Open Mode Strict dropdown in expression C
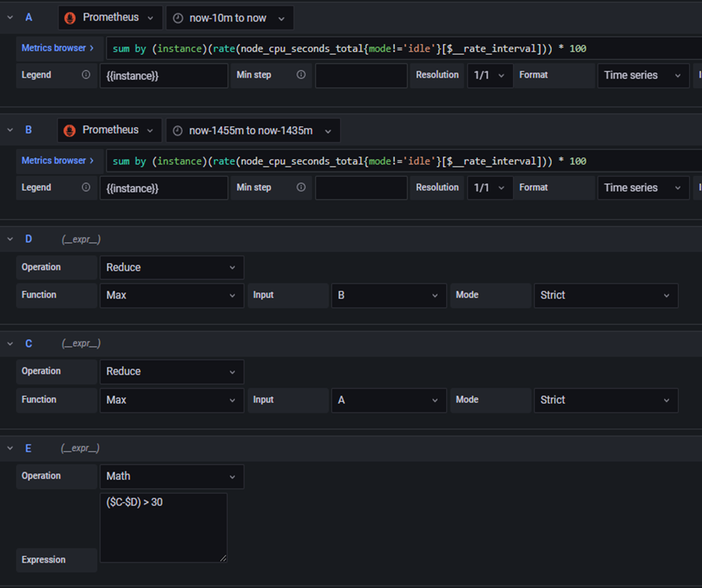Image resolution: width=702 pixels, height=588 pixels. tap(606, 400)
